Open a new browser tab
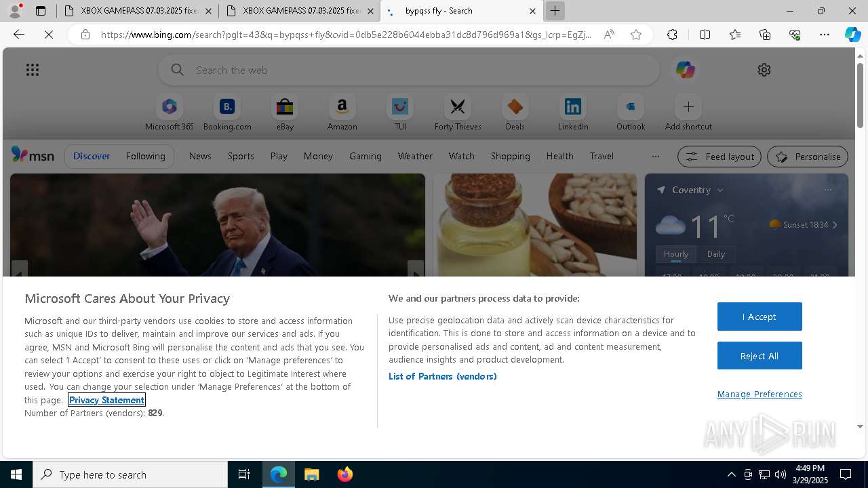This screenshot has height=488, width=868. pos(555,11)
